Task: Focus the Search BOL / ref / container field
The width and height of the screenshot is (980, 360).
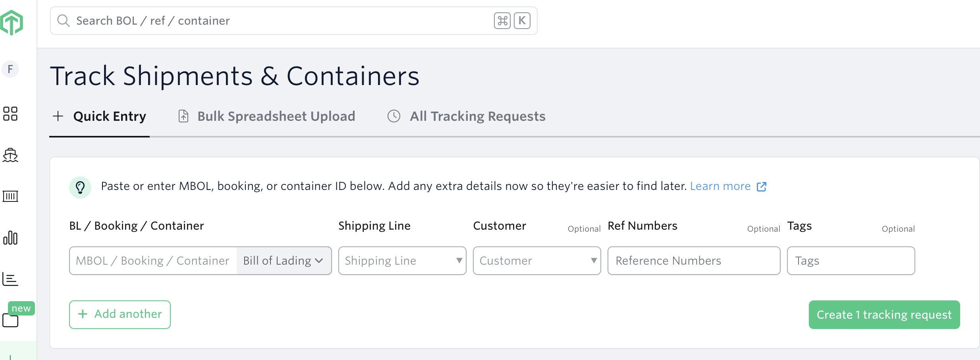Action: tap(278, 21)
